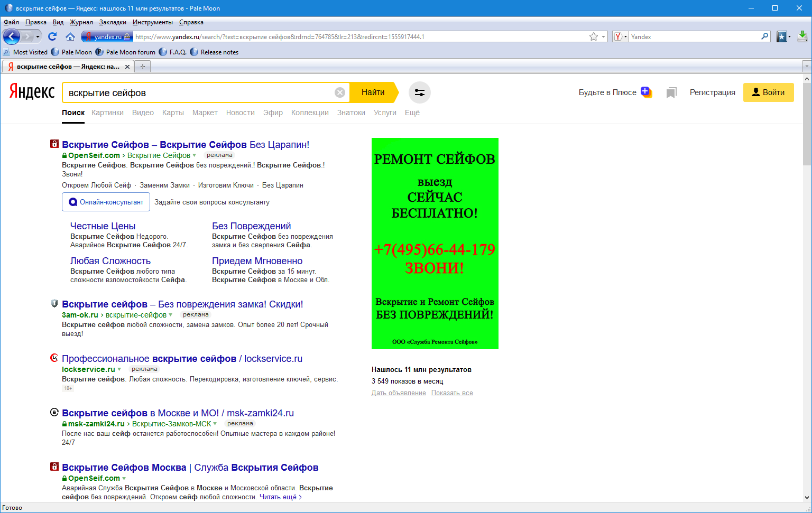Click favicon of first OpenSeif result

point(54,144)
